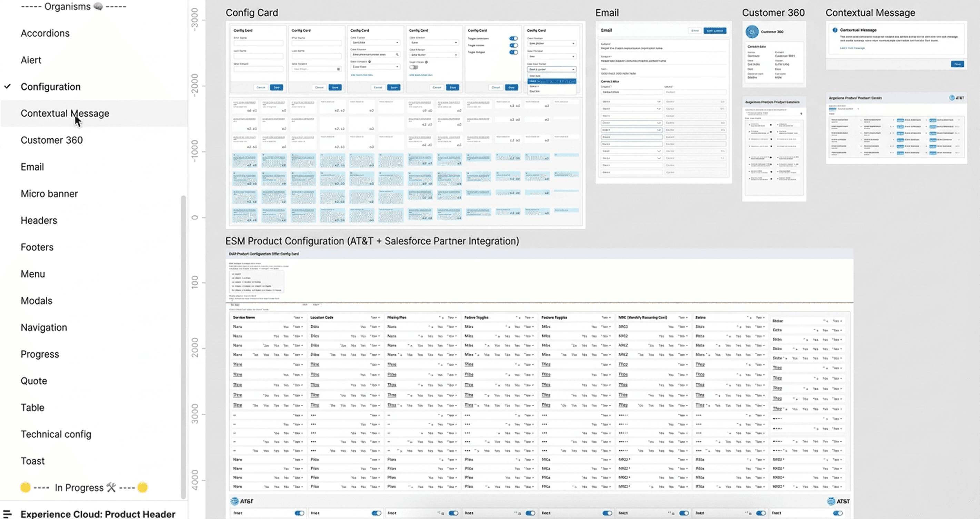Click the list icon beside Experience Cloud: Product Header
980x519 pixels.
point(7,514)
